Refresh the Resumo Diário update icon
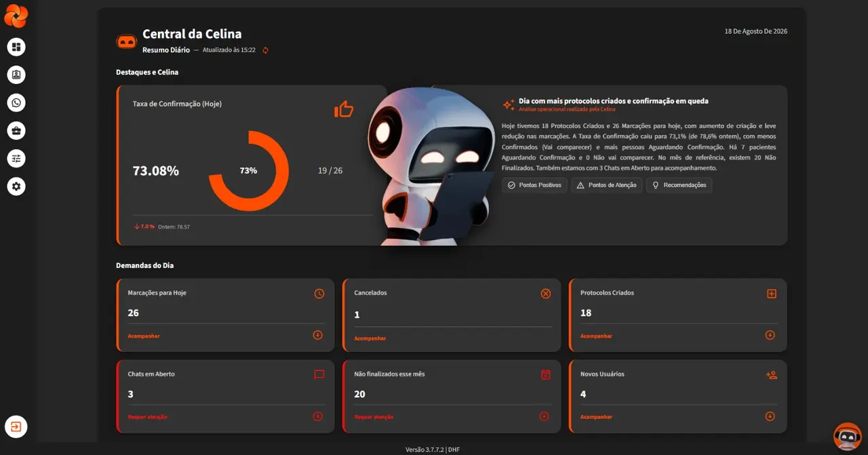 click(x=265, y=50)
